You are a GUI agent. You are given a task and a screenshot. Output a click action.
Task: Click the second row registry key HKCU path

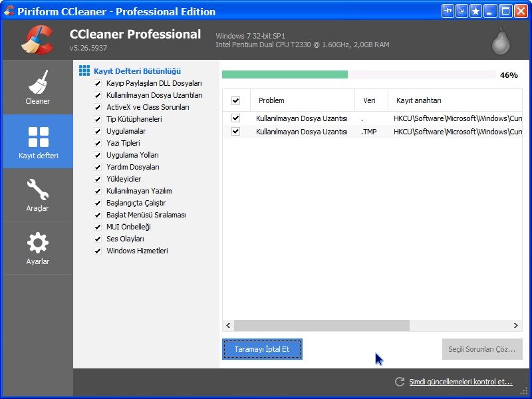pos(458,132)
